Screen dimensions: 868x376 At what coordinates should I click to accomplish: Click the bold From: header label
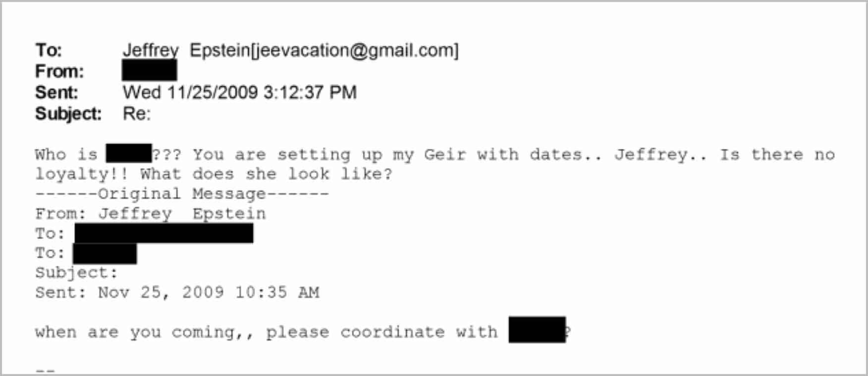[x=59, y=71]
